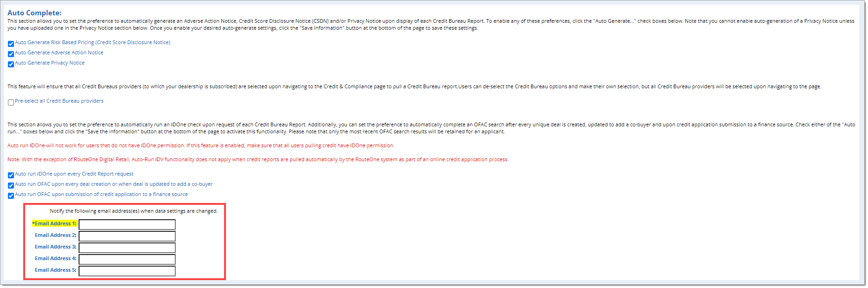Enable the Pre-select all Credit Bureau providers checkbox
Screen dimensions: 868x288
[11, 102]
